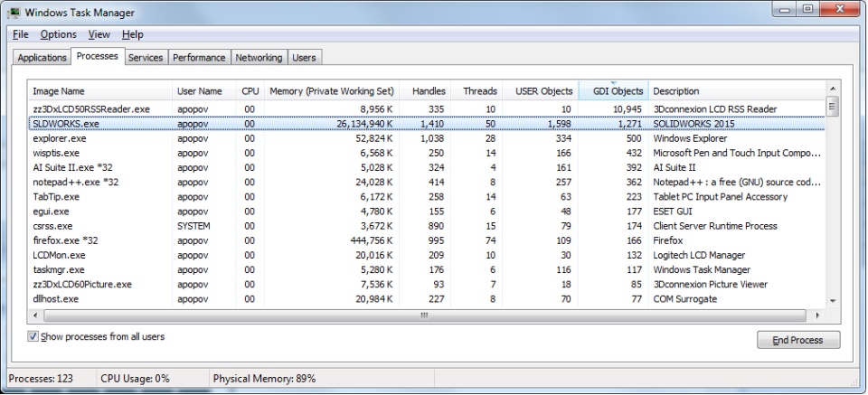Image resolution: width=868 pixels, height=395 pixels.
Task: Click Physical Memory: 89% status entry
Action: pos(264,379)
